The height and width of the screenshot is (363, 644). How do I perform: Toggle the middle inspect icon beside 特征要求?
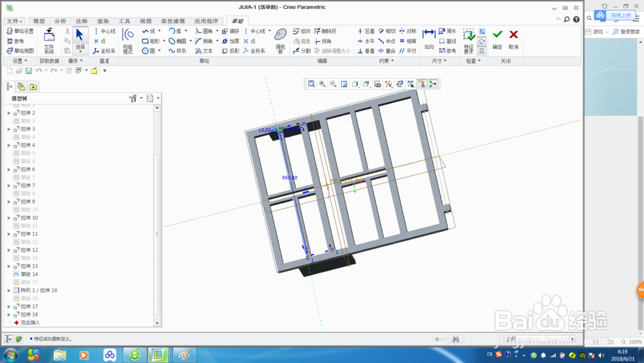[x=482, y=41]
